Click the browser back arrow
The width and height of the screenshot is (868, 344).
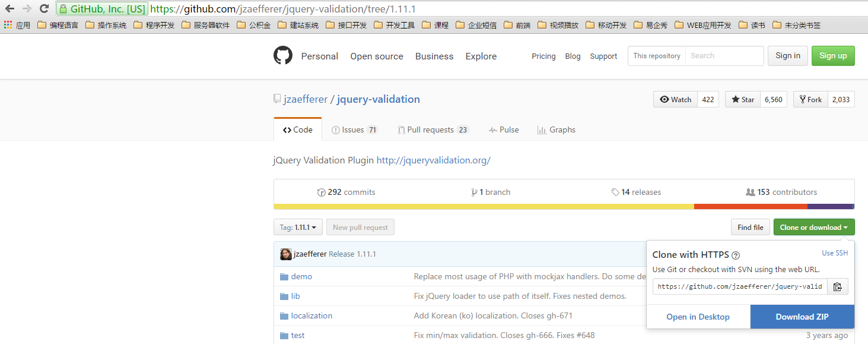(9, 9)
